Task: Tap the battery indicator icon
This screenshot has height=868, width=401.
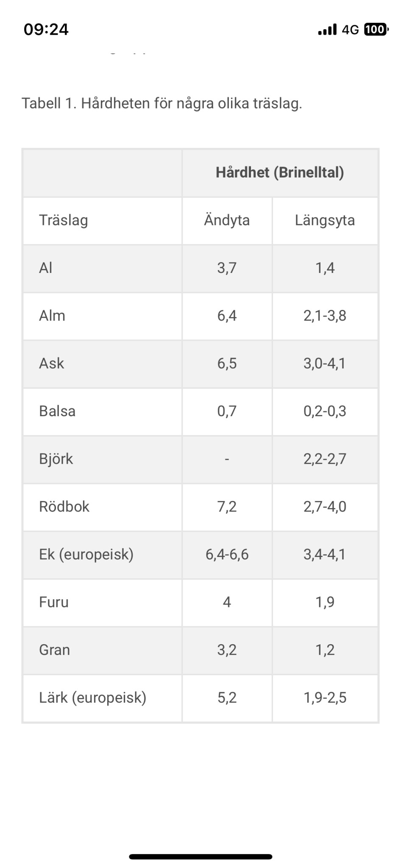Action: click(376, 30)
